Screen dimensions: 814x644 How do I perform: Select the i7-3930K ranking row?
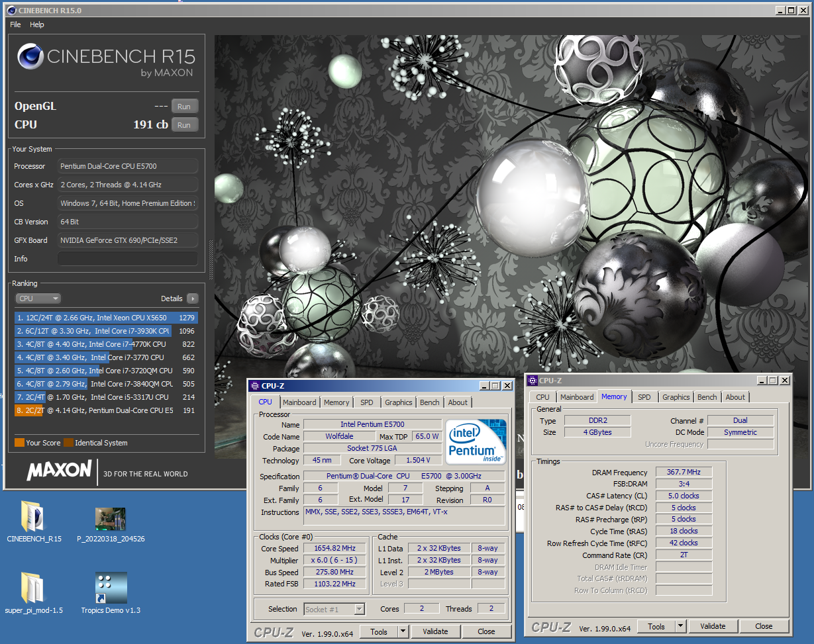(106, 331)
